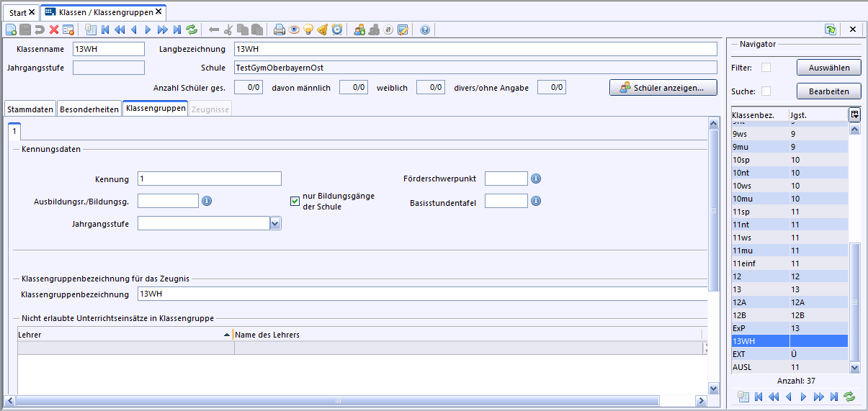The image size is (868, 411).
Task: Click Lehrer column sort arrow
Action: pyautogui.click(x=227, y=335)
